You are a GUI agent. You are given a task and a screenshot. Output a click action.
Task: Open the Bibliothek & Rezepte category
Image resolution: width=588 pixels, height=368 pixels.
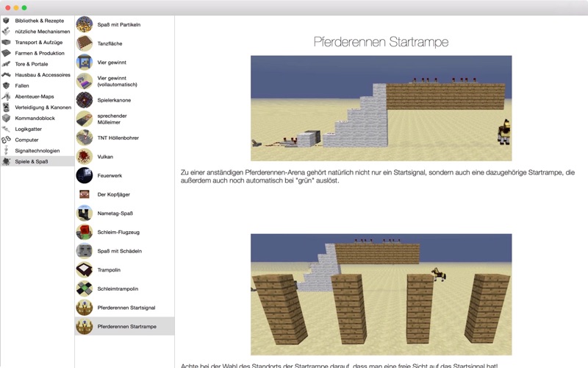pos(37,21)
